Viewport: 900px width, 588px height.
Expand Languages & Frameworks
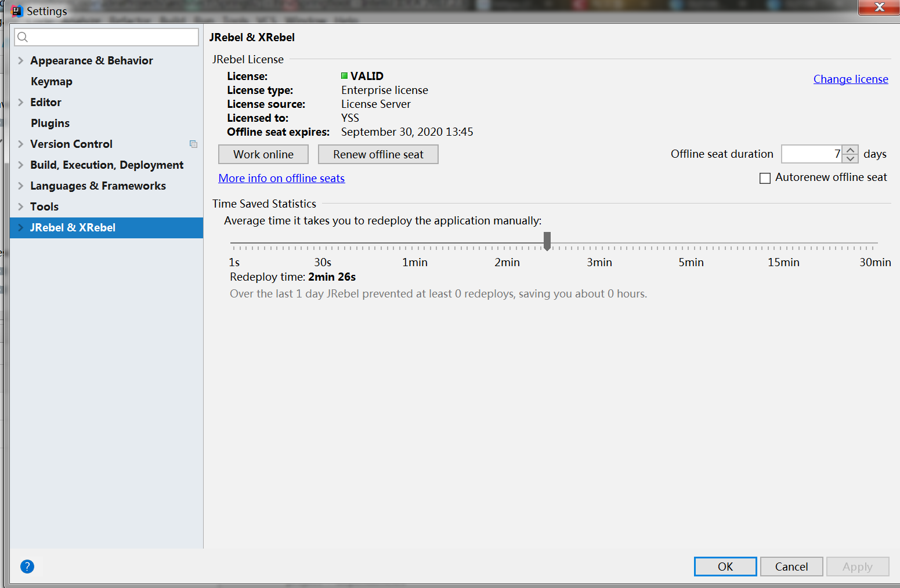coord(21,186)
